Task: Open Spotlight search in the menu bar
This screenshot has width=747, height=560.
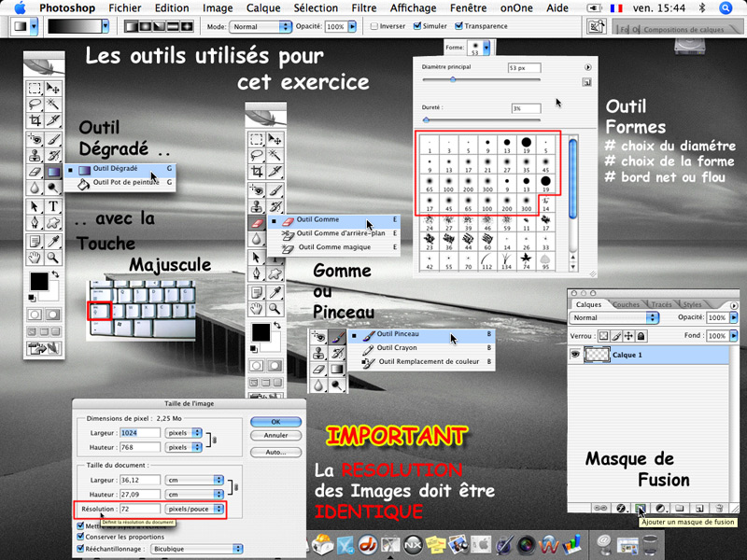Action: [726, 7]
